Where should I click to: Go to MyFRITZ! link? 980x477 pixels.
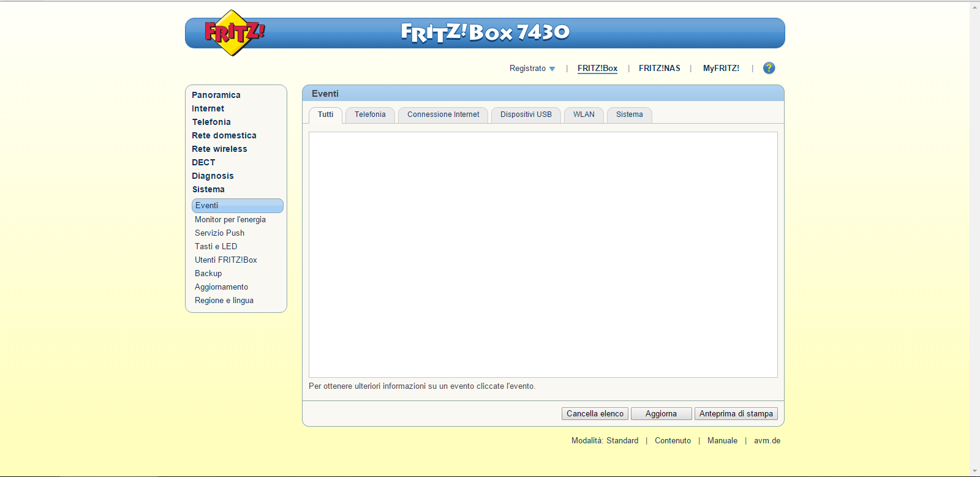pos(721,69)
